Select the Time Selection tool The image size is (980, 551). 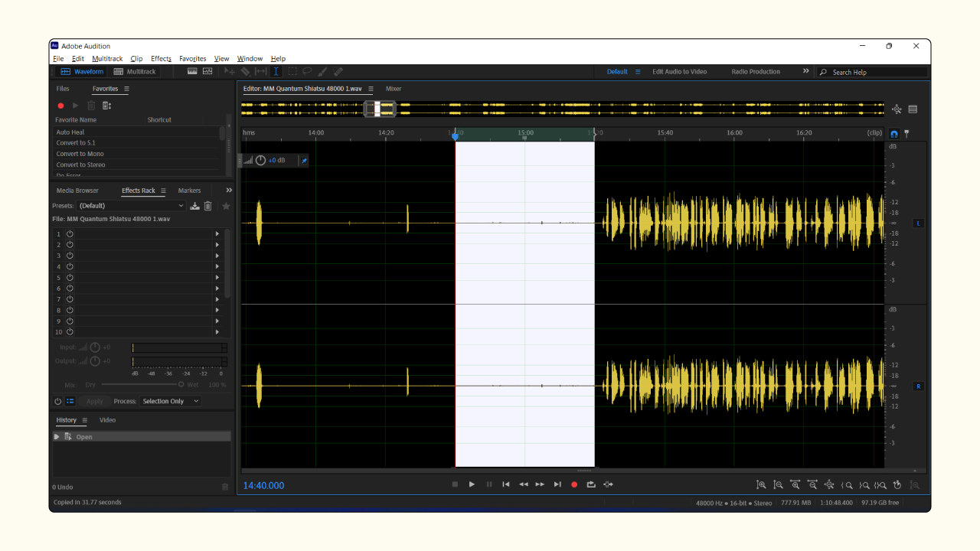click(x=276, y=71)
